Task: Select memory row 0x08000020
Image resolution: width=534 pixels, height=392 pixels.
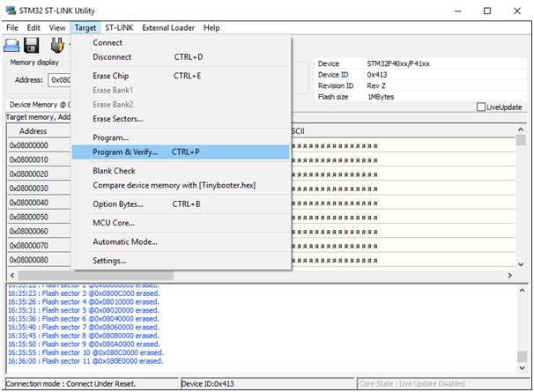Action: pyautogui.click(x=39, y=174)
